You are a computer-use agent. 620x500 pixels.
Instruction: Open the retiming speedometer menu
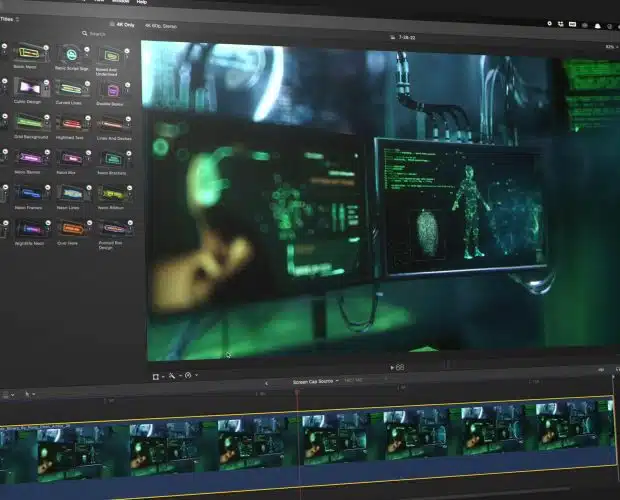pos(188,375)
